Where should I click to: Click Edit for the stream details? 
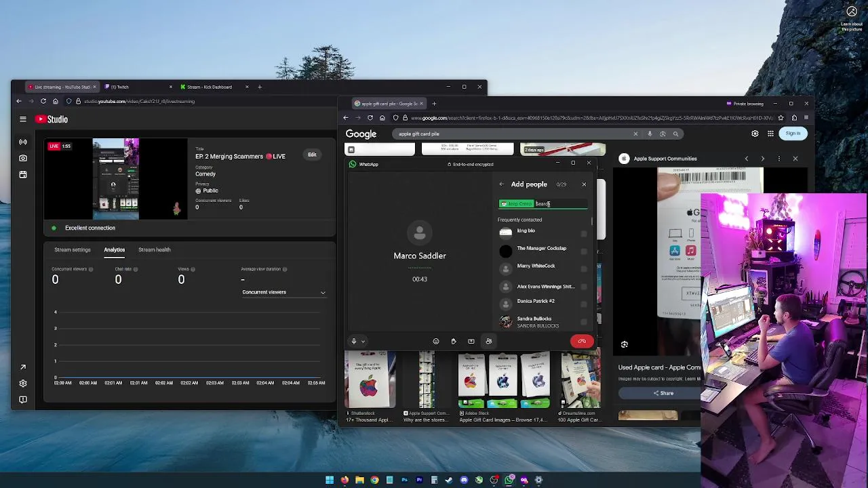pyautogui.click(x=312, y=155)
